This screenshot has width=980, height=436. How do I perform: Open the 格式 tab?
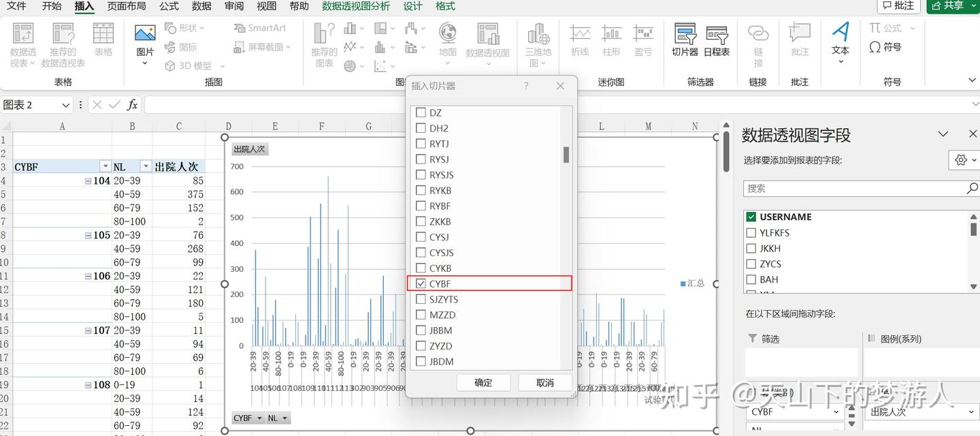coord(445,6)
